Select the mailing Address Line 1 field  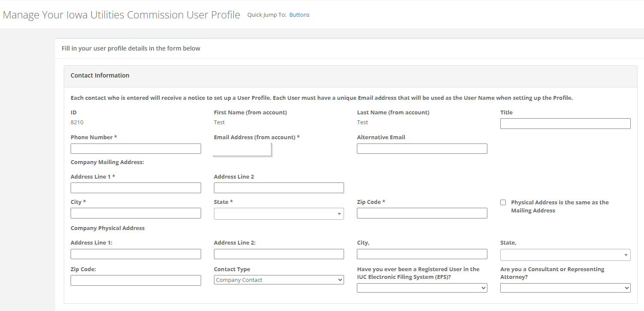[x=136, y=188]
